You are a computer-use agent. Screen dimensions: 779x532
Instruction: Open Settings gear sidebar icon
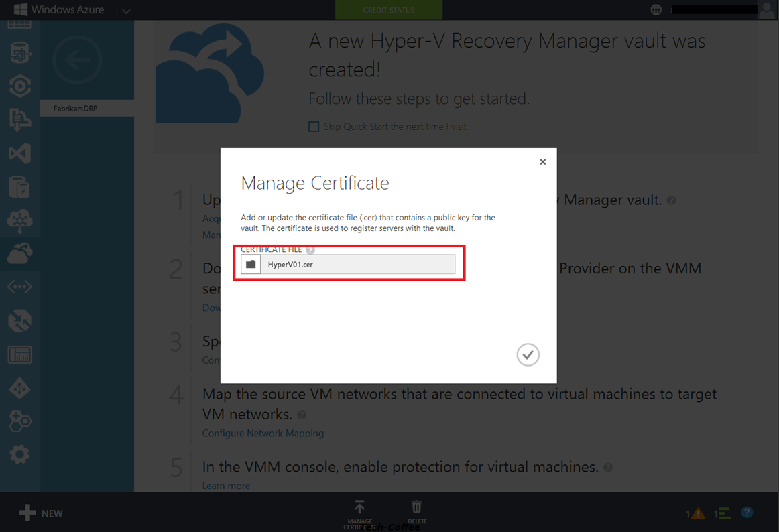tap(20, 454)
